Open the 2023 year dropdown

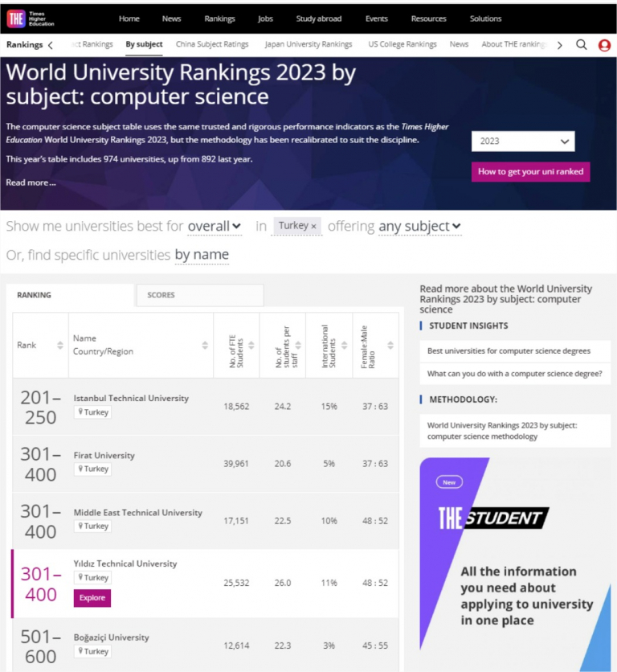pos(523,141)
